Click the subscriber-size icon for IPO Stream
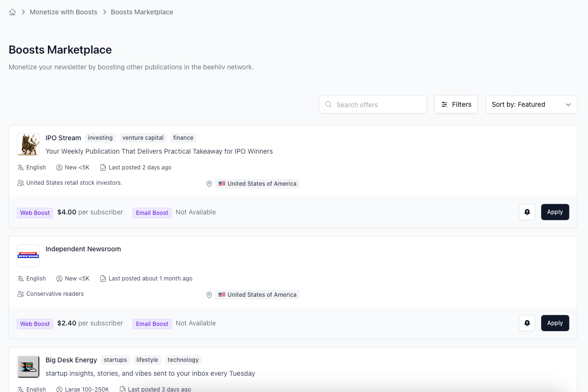Image resolution: width=588 pixels, height=392 pixels. [59, 168]
